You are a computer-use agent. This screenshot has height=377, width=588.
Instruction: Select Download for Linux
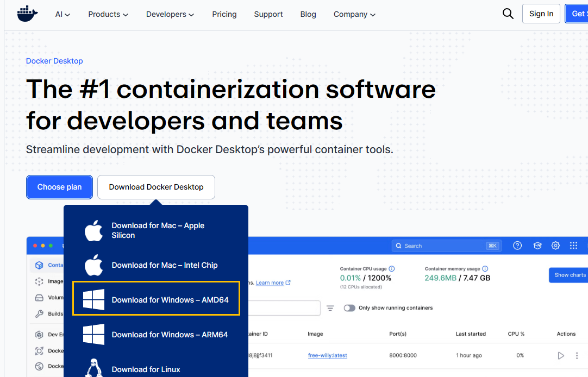point(146,369)
